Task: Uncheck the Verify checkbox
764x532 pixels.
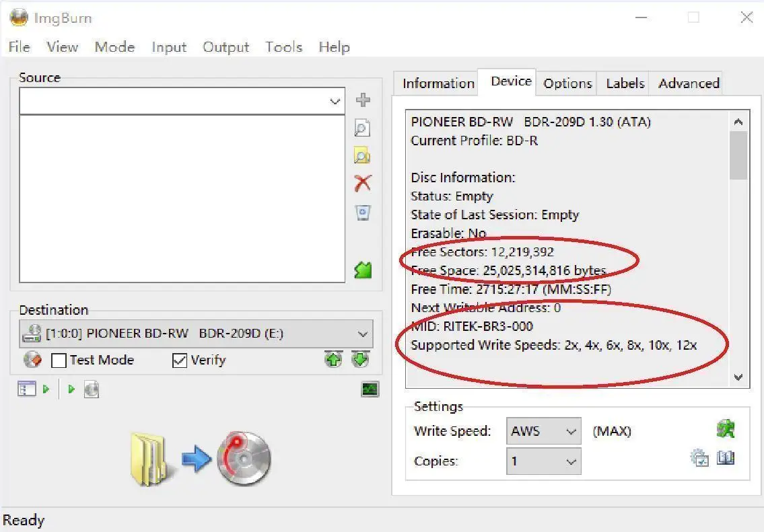Action: coord(180,360)
